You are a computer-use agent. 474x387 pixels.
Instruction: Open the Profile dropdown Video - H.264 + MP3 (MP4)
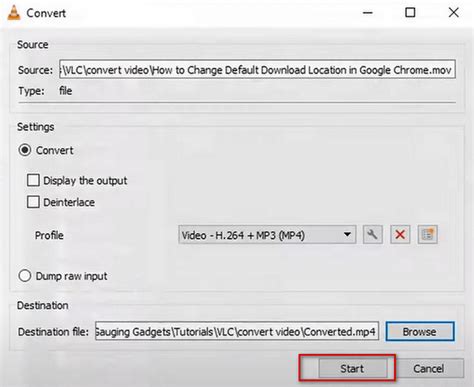267,235
